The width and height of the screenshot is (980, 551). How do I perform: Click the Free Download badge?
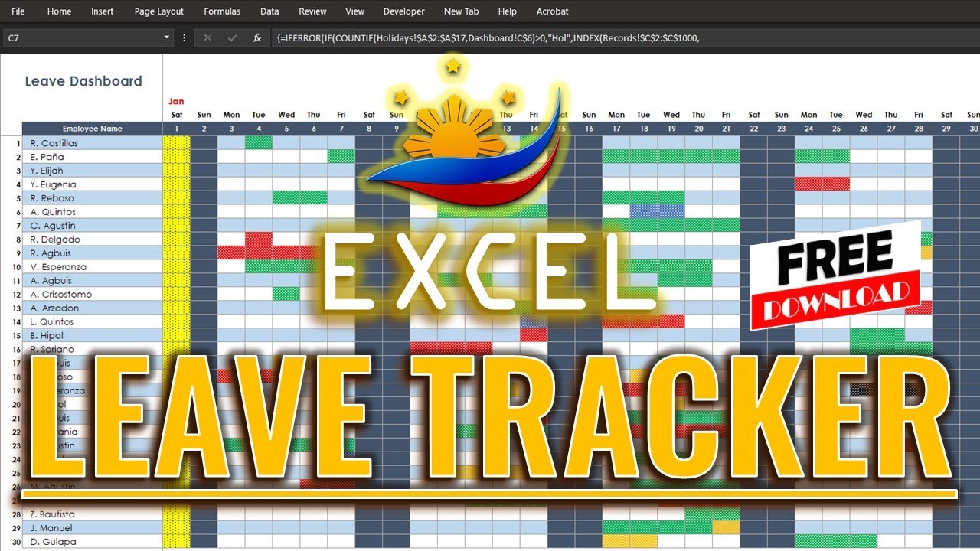(836, 275)
